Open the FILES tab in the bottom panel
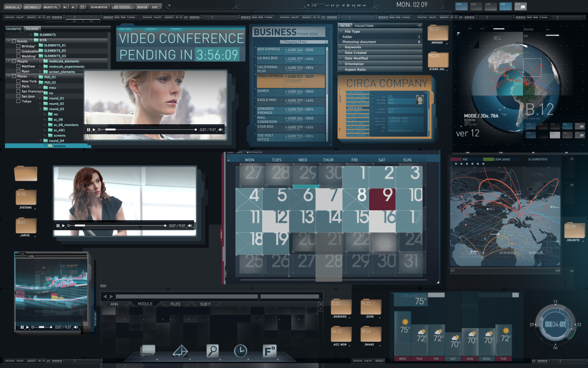The image size is (588, 368). (175, 304)
